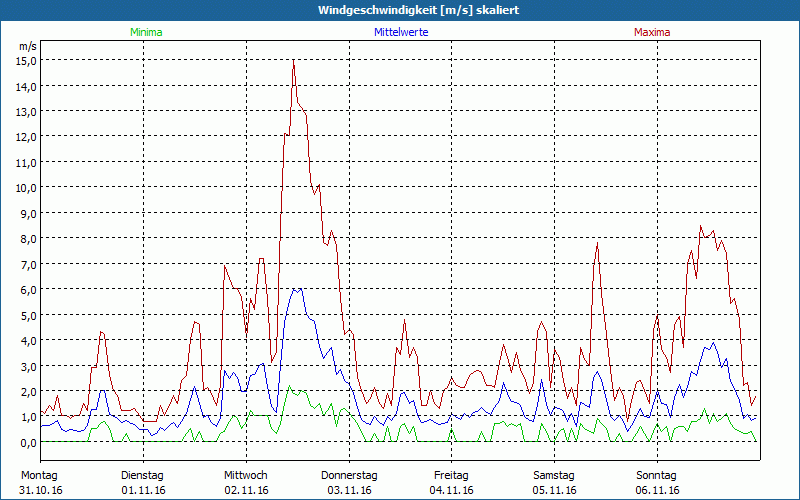Click the 7,0 y-axis value
This screenshot has height=500, width=800.
(28, 264)
